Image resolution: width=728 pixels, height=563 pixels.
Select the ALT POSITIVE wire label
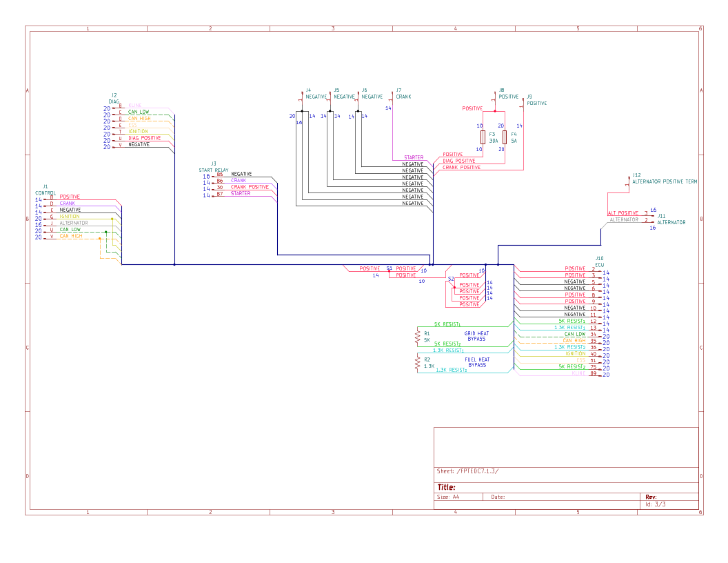pyautogui.click(x=623, y=213)
